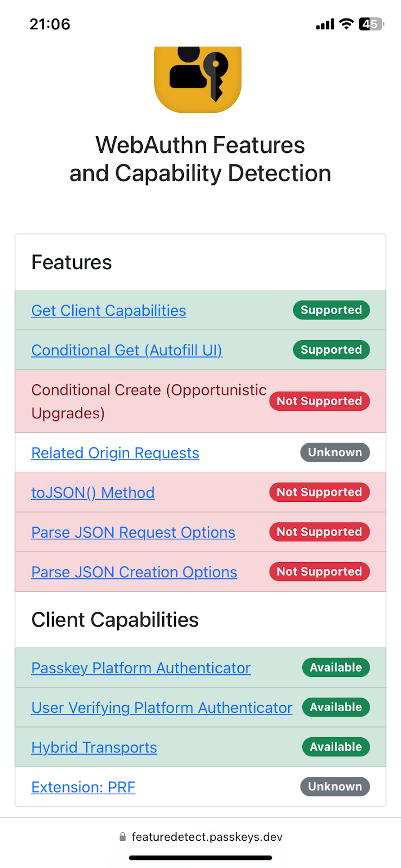Open the Extension: PRF link
Image resolution: width=401 pixels, height=868 pixels.
pyautogui.click(x=84, y=787)
